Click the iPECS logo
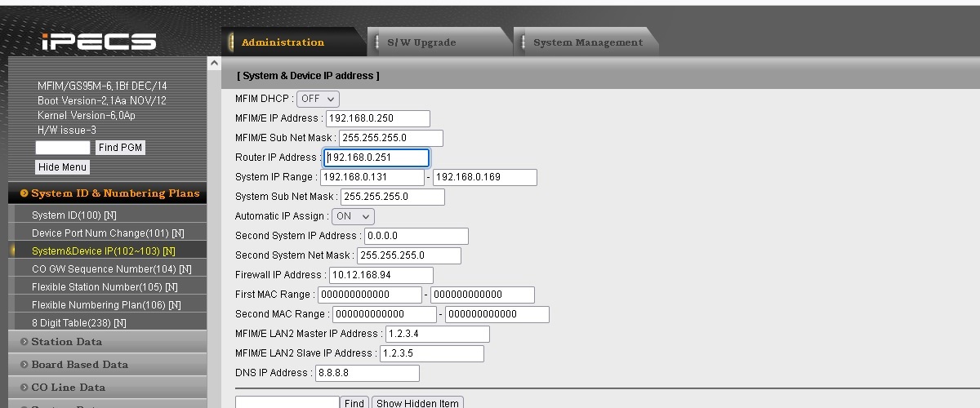This screenshot has height=408, width=980. click(x=98, y=42)
